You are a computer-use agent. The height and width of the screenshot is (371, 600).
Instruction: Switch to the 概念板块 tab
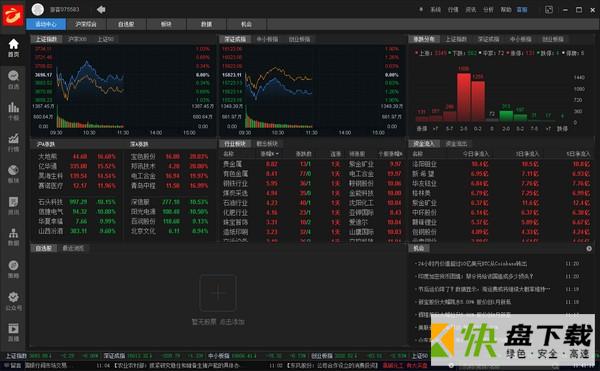pyautogui.click(x=267, y=144)
